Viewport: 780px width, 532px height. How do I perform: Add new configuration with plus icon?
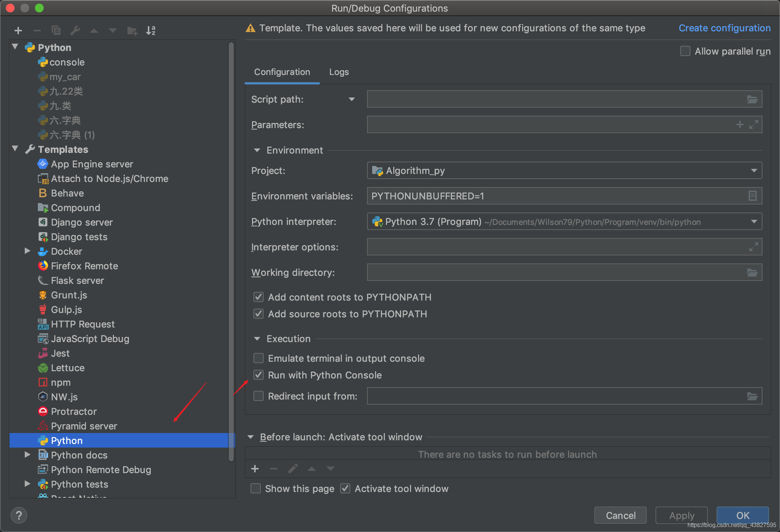(18, 31)
